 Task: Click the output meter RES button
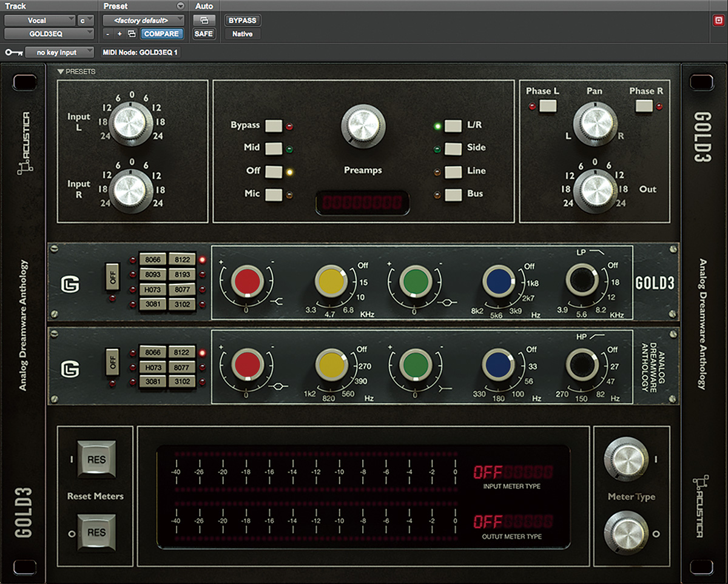(x=96, y=532)
